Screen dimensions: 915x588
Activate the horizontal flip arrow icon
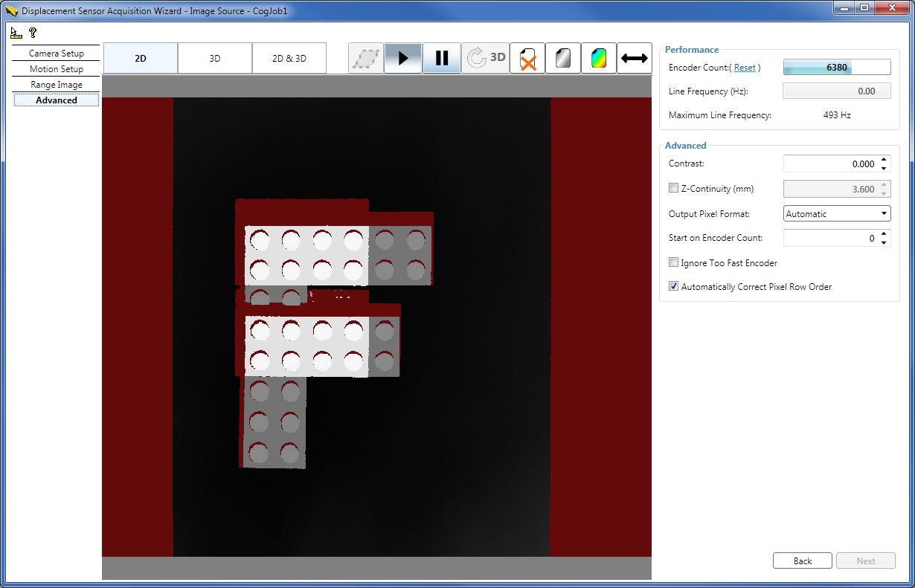pos(634,58)
